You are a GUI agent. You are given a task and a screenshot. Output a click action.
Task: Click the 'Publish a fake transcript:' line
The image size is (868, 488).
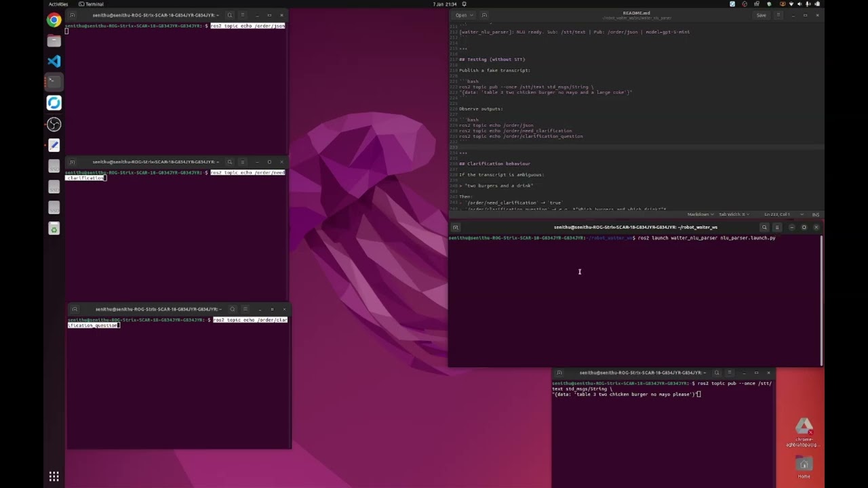(494, 70)
